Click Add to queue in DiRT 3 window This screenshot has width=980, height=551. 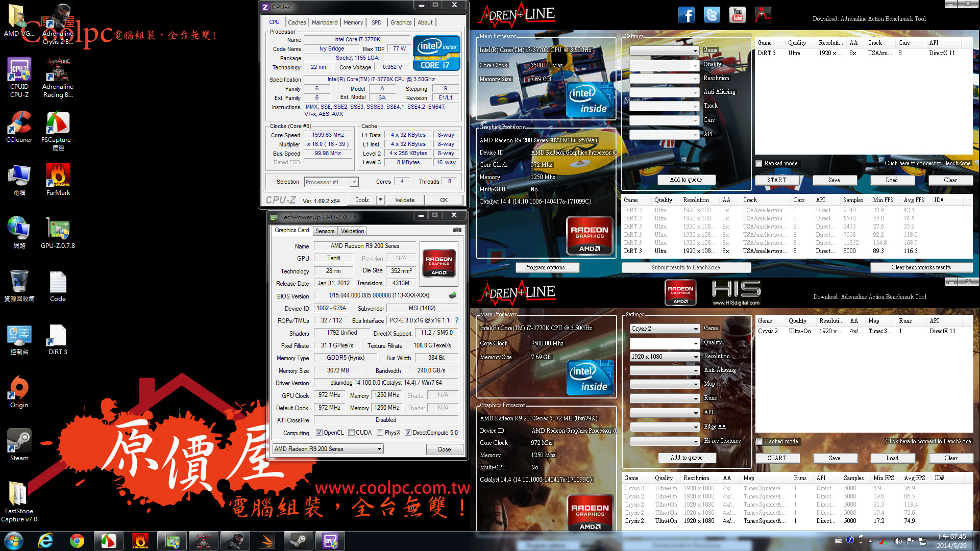(686, 180)
